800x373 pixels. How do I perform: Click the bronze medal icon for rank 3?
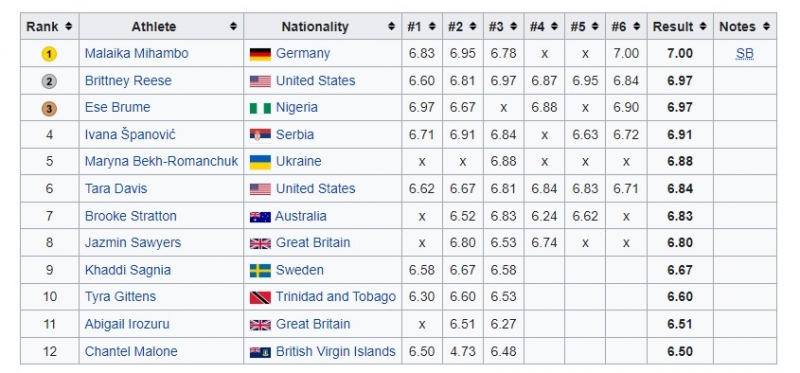click(x=49, y=109)
